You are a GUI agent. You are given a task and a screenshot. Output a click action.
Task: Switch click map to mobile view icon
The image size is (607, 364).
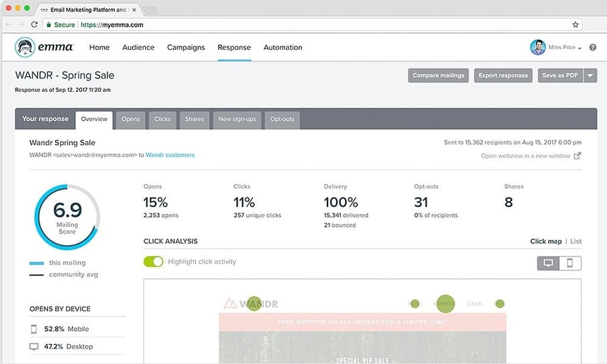click(x=570, y=263)
